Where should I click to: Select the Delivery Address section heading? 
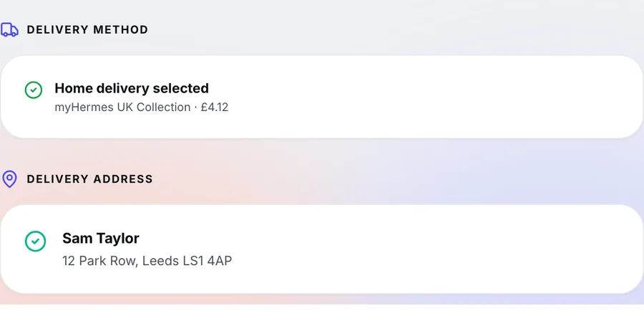90,179
